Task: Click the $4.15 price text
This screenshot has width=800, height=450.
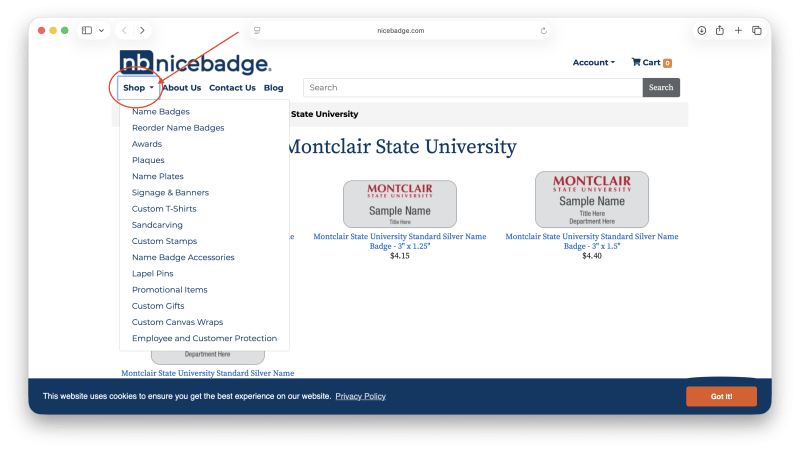Action: click(x=399, y=256)
